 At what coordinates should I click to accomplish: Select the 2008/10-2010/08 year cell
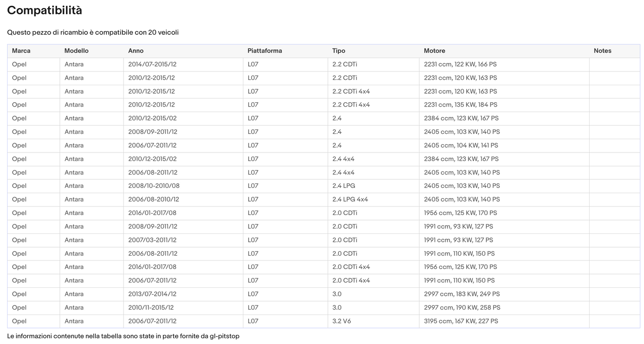[x=154, y=186]
